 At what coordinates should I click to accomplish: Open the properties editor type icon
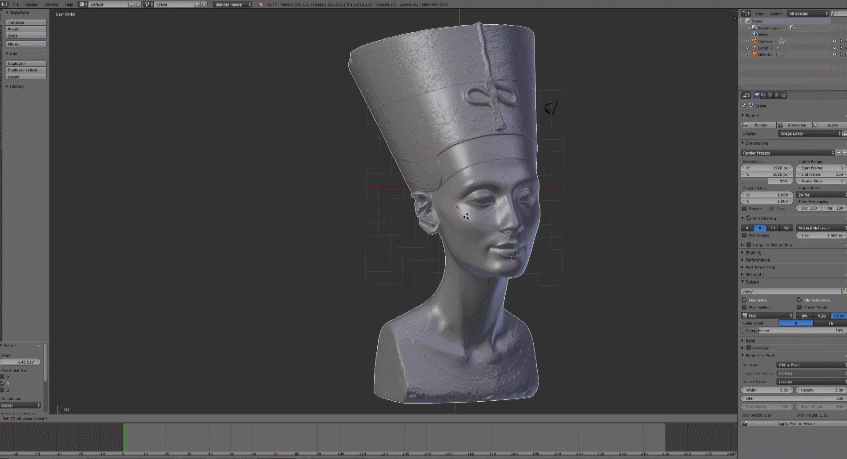click(x=745, y=96)
